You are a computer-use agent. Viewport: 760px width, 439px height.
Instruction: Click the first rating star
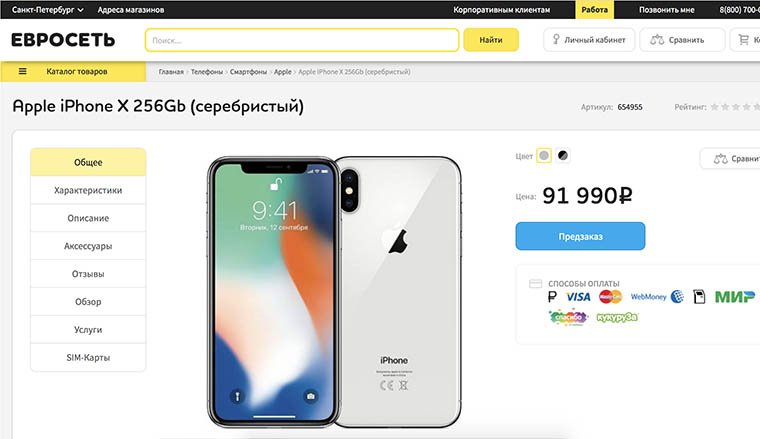(x=714, y=107)
